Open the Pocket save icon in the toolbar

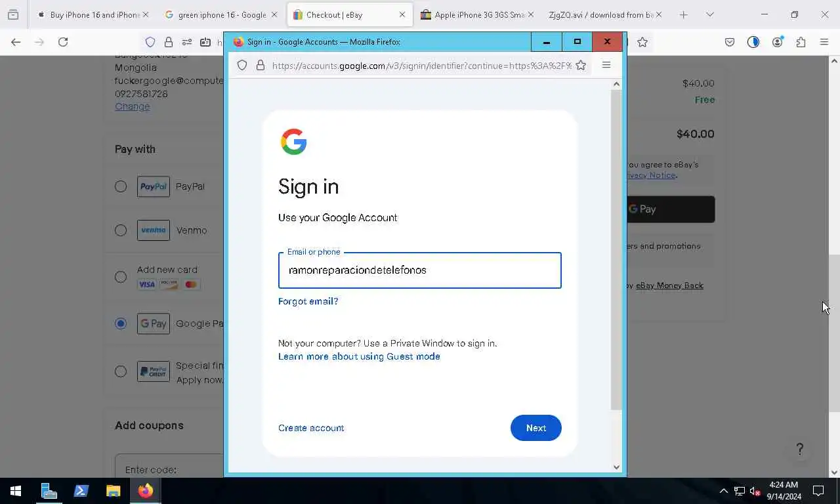(730, 42)
